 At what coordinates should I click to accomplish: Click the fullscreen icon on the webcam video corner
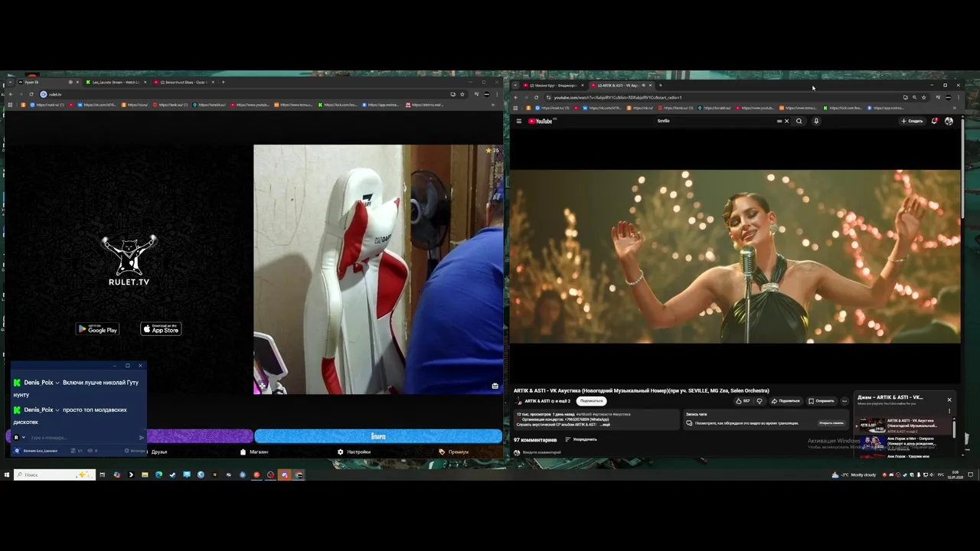point(495,386)
